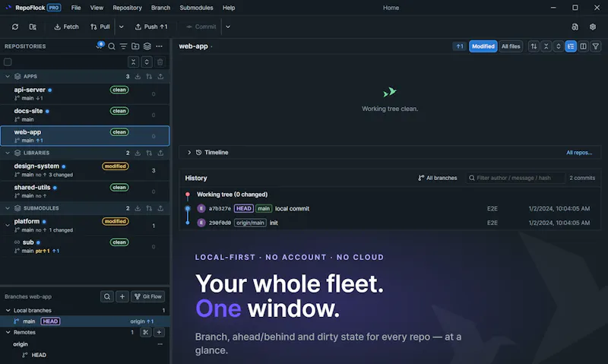608x364 pixels.
Task: Open the Git Flow button
Action: tap(147, 296)
